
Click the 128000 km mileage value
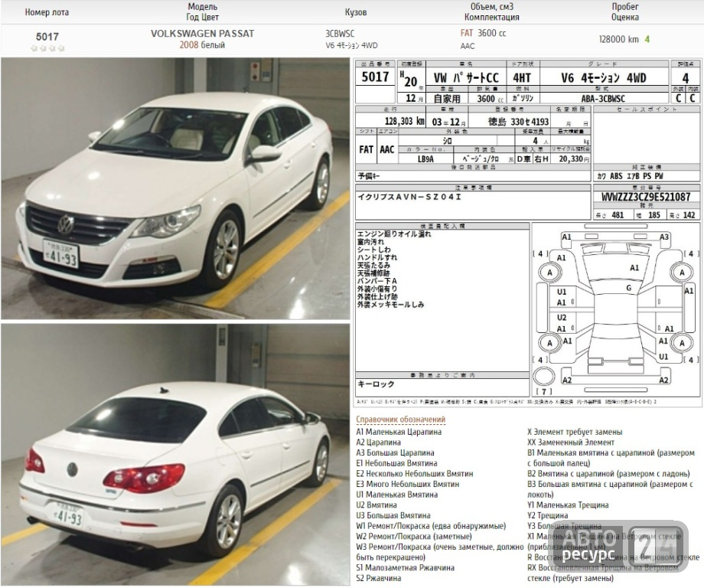pyautogui.click(x=619, y=39)
